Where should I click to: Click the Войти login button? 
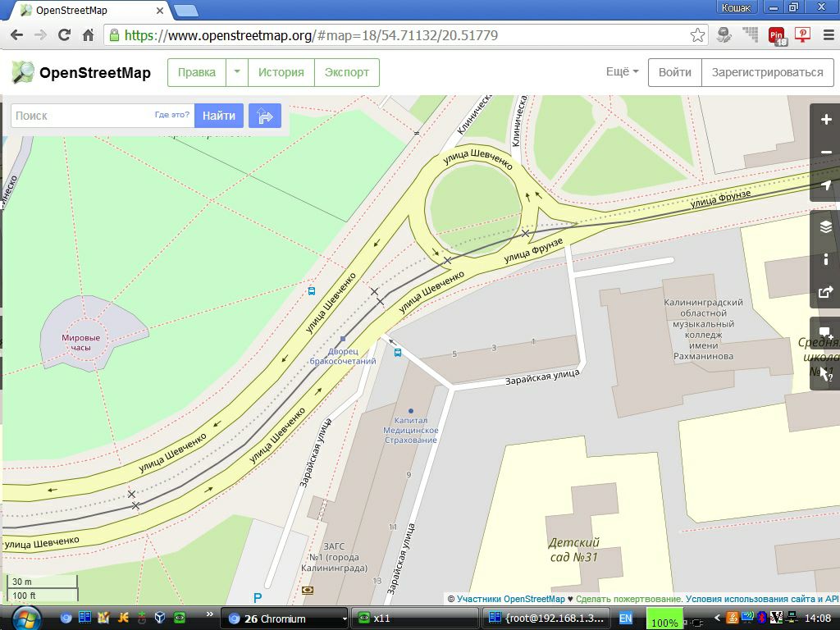pyautogui.click(x=675, y=72)
